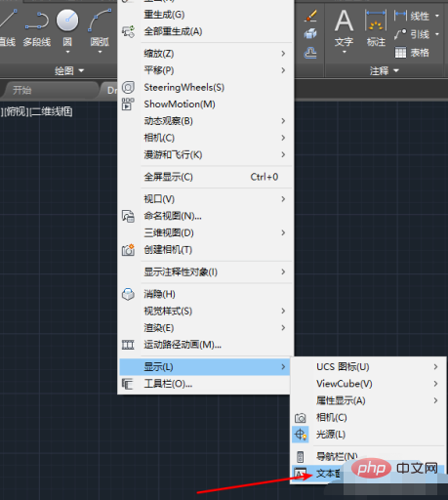448x500 pixels.
Task: Open the Leader (引线) dropdown arrow
Action: point(437,34)
